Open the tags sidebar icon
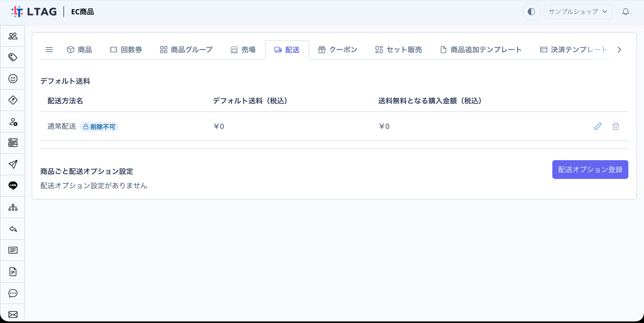 coord(13,57)
